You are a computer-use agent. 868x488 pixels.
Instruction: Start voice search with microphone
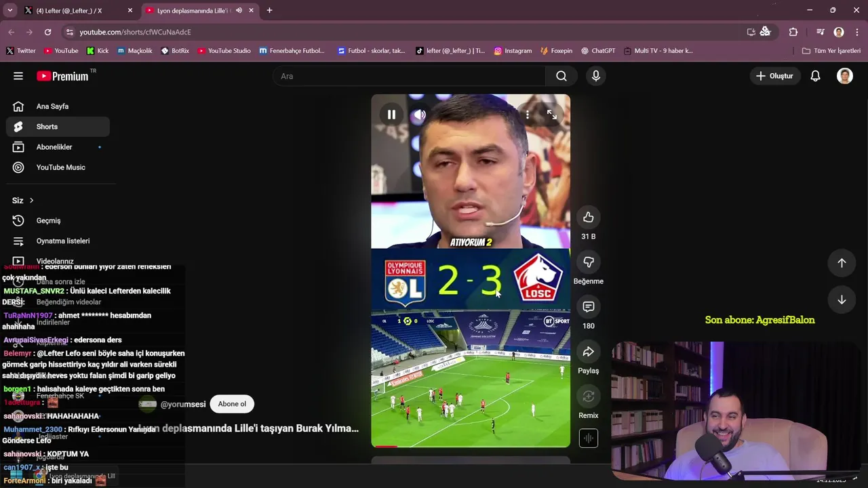(x=596, y=76)
